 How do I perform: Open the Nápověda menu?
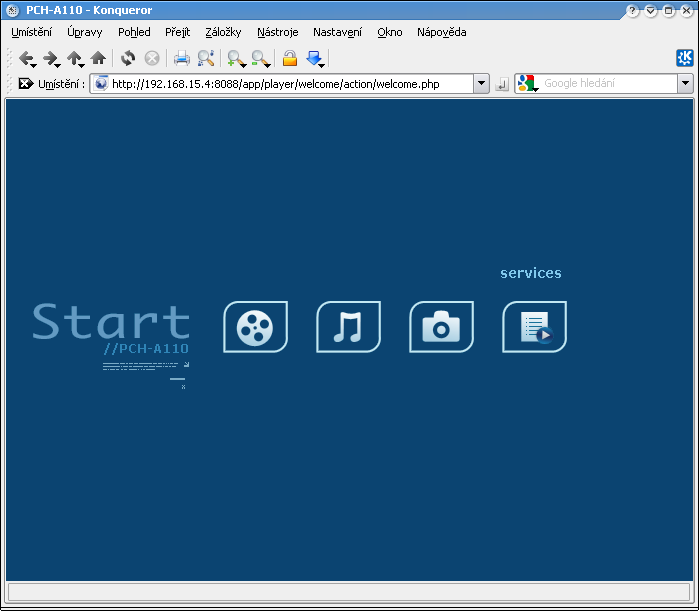click(442, 32)
